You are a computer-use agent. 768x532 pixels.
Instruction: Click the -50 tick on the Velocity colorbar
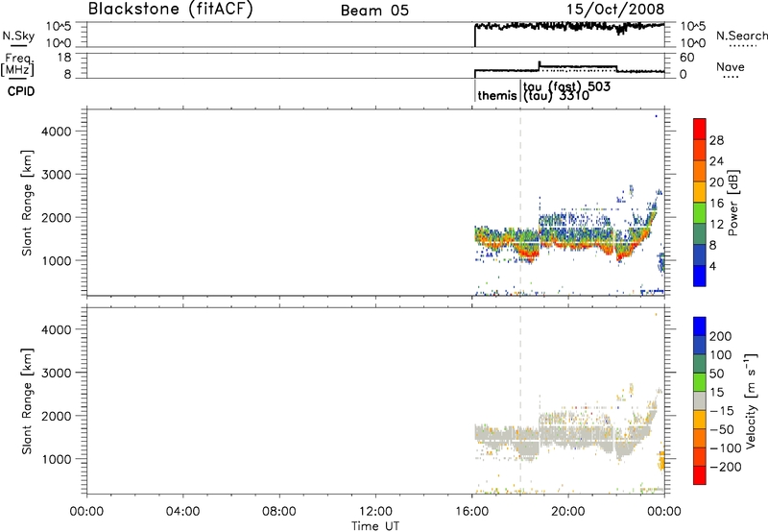click(x=722, y=429)
